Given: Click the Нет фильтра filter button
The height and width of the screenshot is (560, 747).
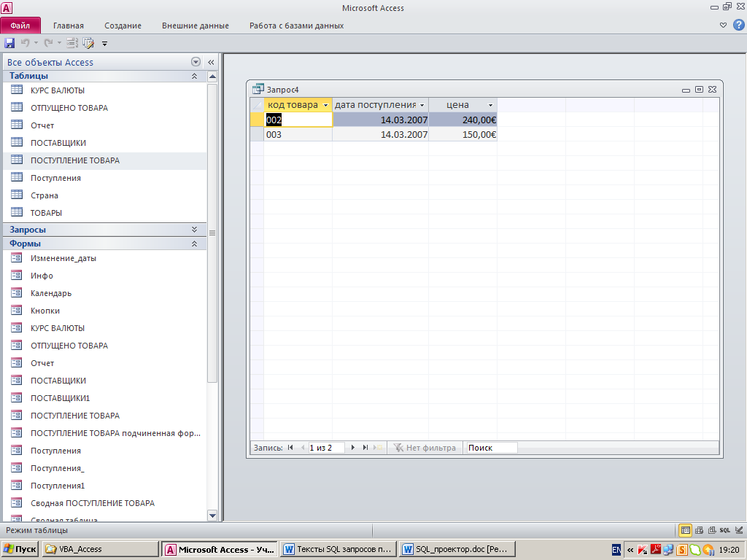Looking at the screenshot, I should click(x=425, y=448).
